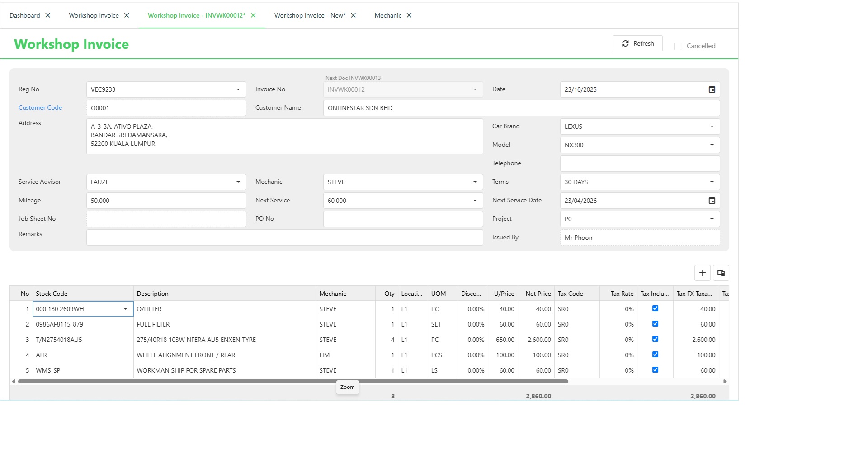Click the item lookup icon beside plus
This screenshot has width=868, height=462.
point(721,273)
